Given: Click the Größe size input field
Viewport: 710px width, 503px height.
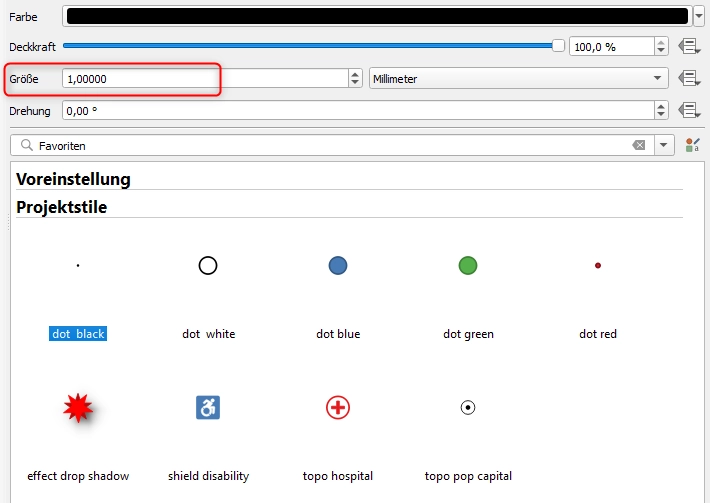Looking at the screenshot, I should tap(206, 79).
